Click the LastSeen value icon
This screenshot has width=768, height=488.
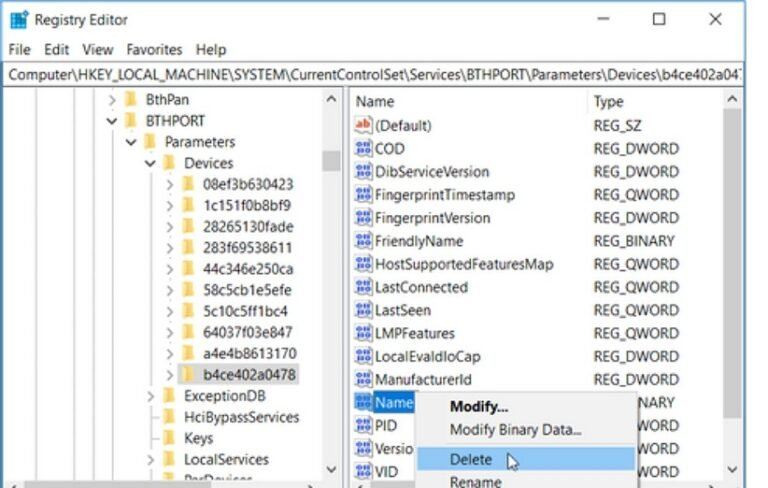(363, 310)
